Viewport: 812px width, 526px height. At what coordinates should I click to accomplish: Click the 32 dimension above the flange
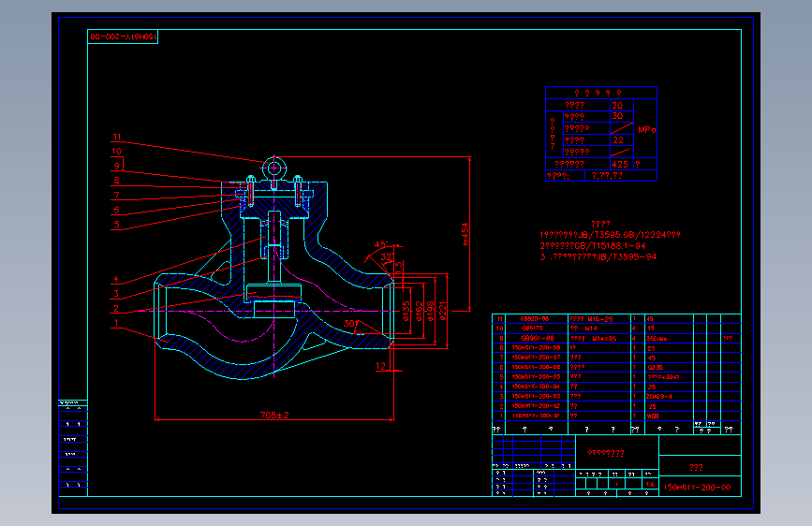(x=386, y=256)
